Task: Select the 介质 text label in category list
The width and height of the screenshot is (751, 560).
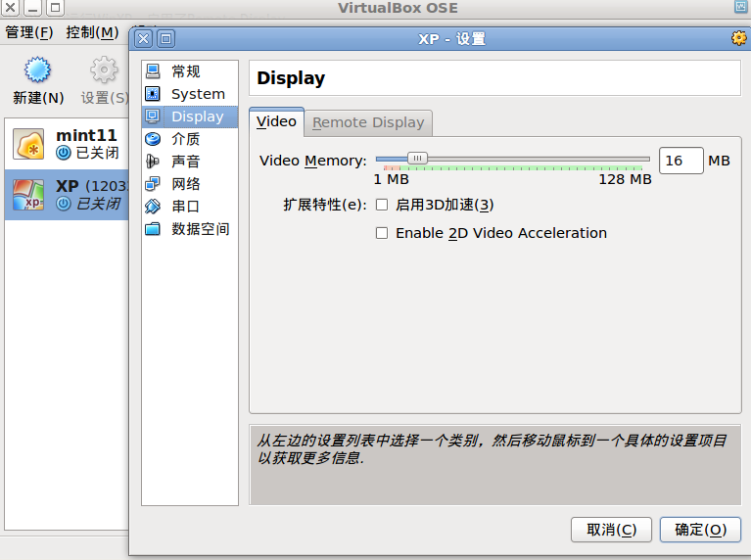Action: point(186,139)
